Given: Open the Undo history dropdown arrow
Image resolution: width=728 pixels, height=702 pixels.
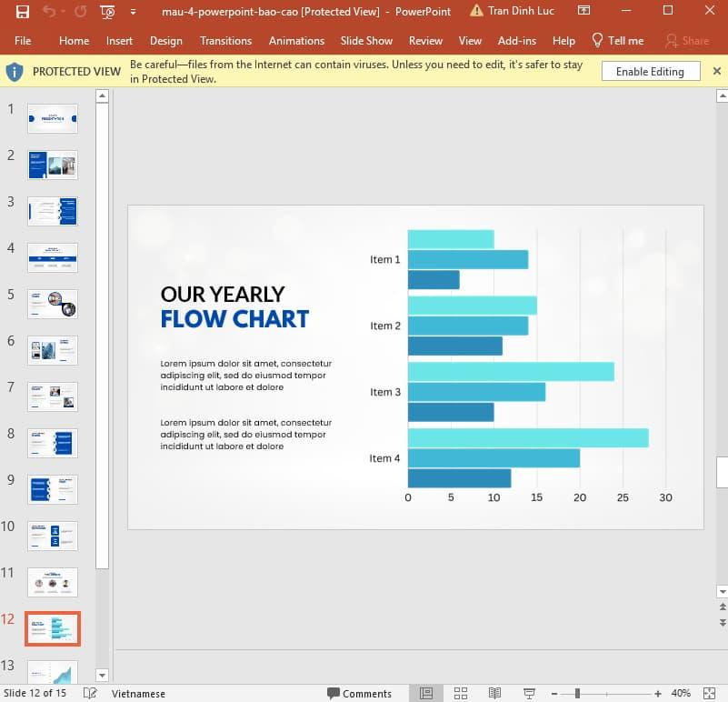Looking at the screenshot, I should point(62,12).
